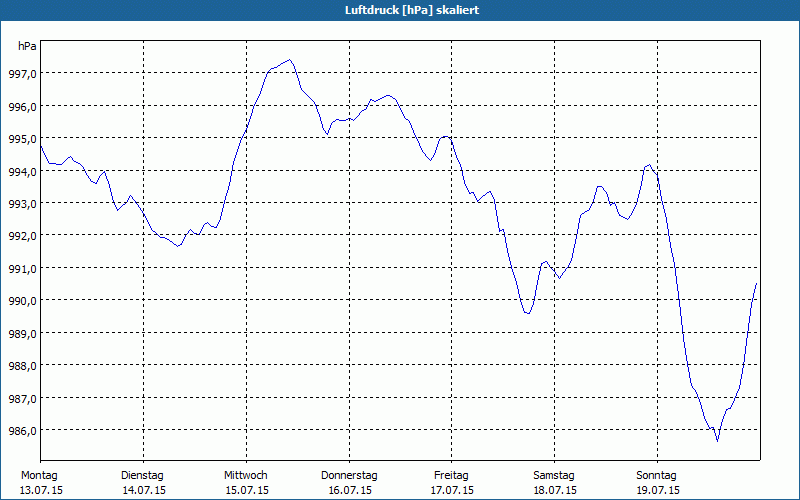Select the 'Dienstag' day label
Viewport: 800px width, 500px height.
click(x=142, y=476)
